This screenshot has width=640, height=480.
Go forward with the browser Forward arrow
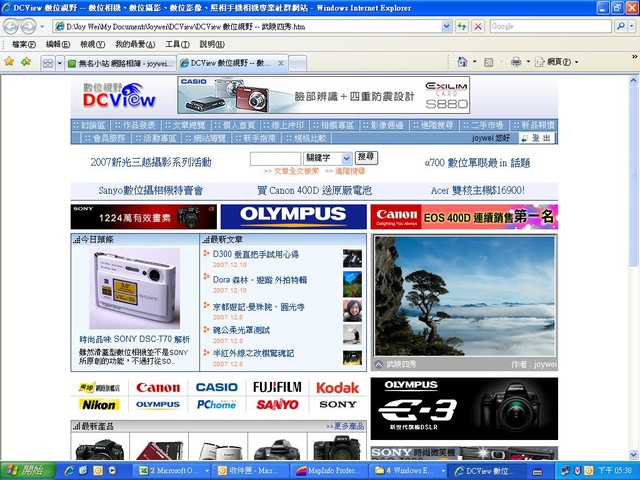[28, 27]
